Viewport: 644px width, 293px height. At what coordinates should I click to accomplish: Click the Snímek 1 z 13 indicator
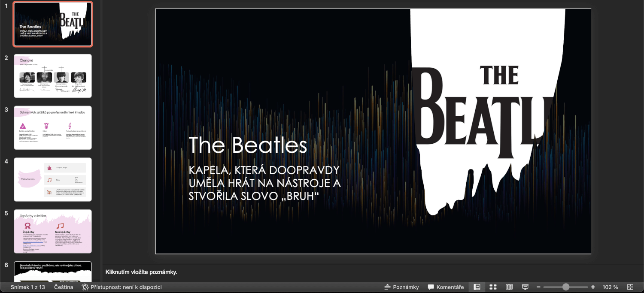28,287
